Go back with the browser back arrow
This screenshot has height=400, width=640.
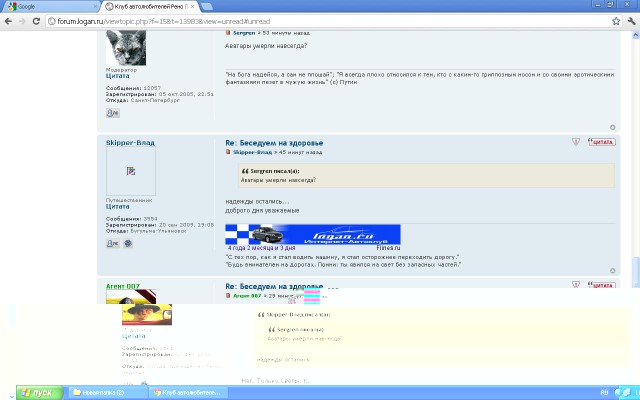pos(8,21)
